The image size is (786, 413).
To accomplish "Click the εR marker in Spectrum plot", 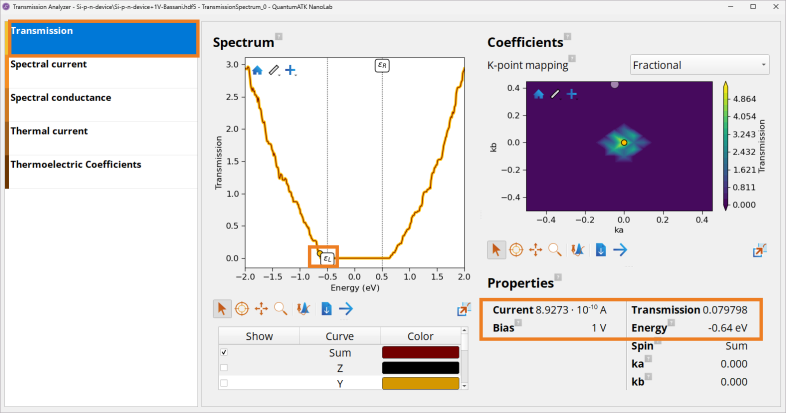I will click(382, 65).
